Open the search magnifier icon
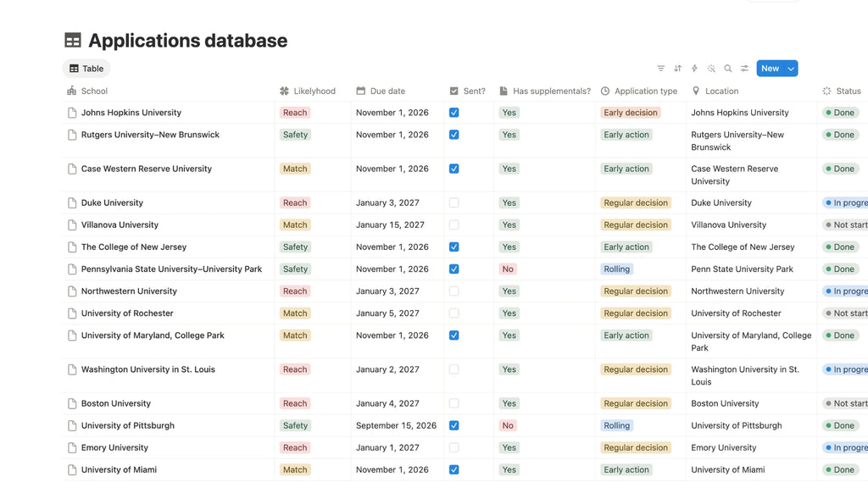This screenshot has width=868, height=488. click(728, 69)
